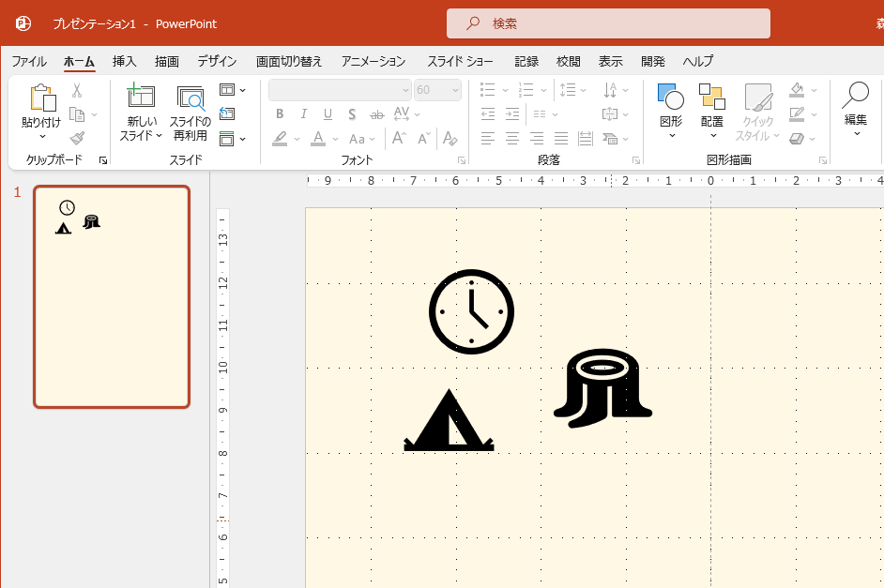Expand the paste (貼り付け) options arrow
Screen dimensions: 884x588
click(x=41, y=136)
